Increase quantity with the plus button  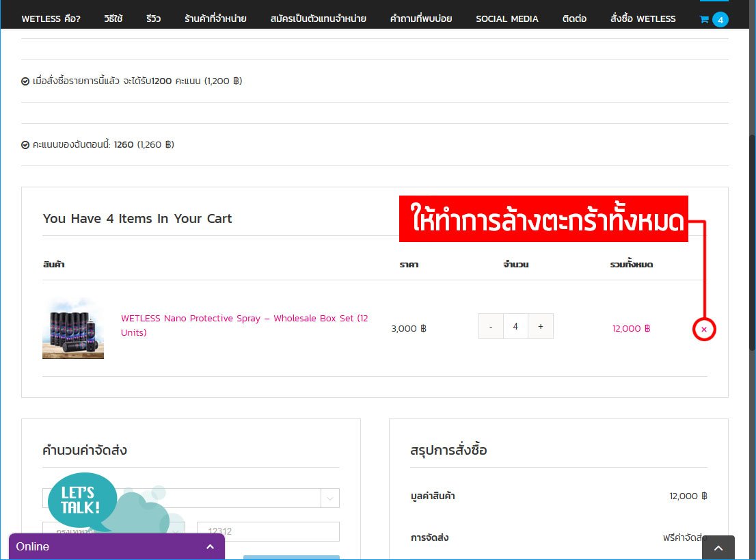[541, 327]
